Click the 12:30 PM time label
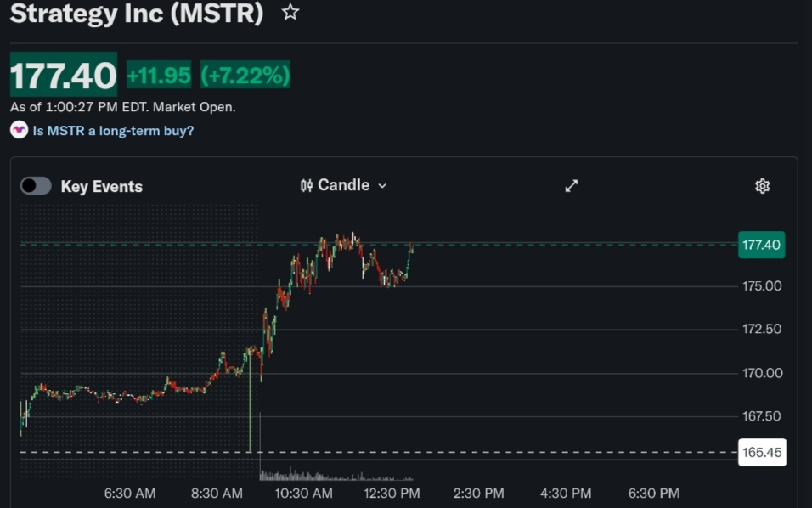The image size is (812, 508). [392, 493]
